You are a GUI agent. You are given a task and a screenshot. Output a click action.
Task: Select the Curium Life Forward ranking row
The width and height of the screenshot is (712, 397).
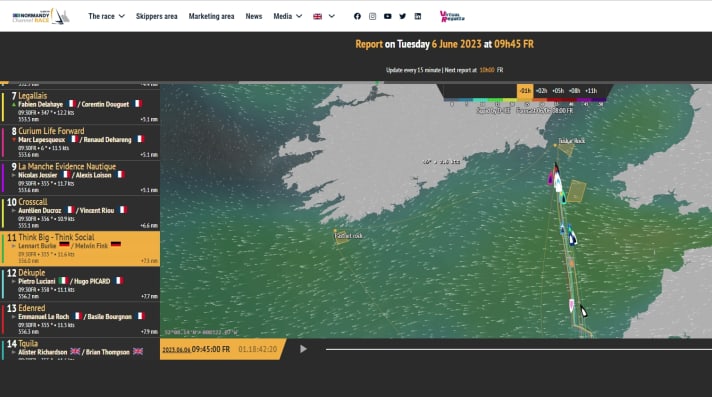click(80, 143)
